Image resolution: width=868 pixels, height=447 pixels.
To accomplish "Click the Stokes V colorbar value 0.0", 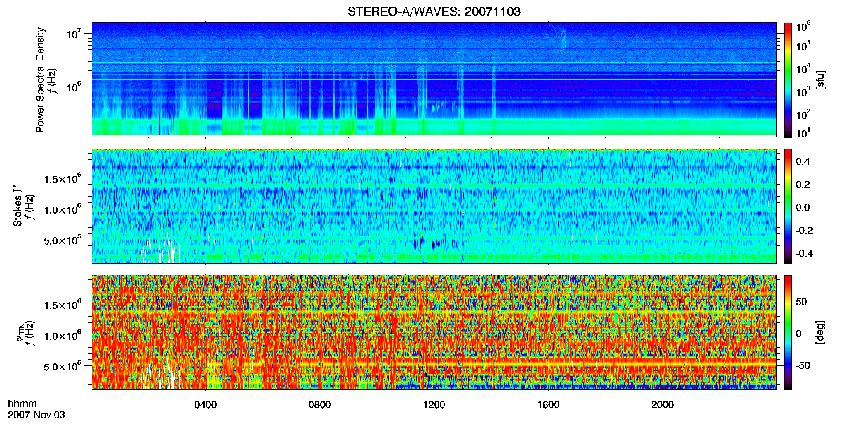I will point(803,207).
